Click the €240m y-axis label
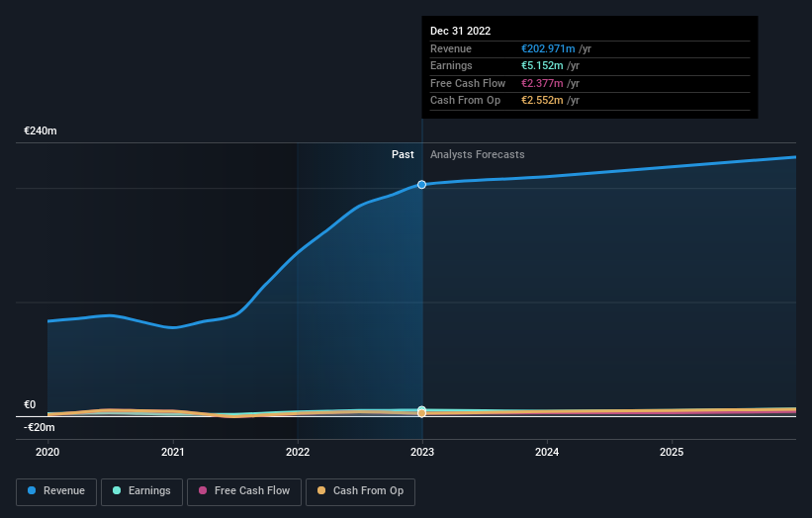Screen dimensions: 812x518 tap(41, 130)
